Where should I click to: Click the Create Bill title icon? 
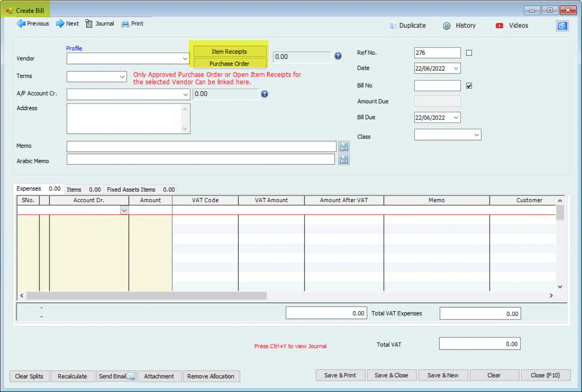(x=9, y=11)
